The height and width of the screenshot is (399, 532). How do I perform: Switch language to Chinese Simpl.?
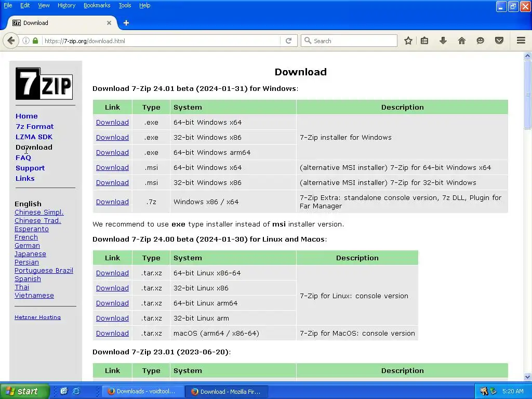(39, 212)
